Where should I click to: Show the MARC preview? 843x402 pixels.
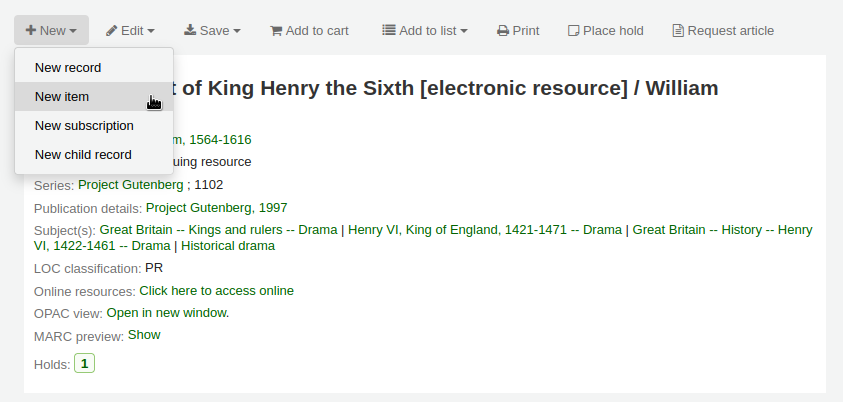point(144,335)
